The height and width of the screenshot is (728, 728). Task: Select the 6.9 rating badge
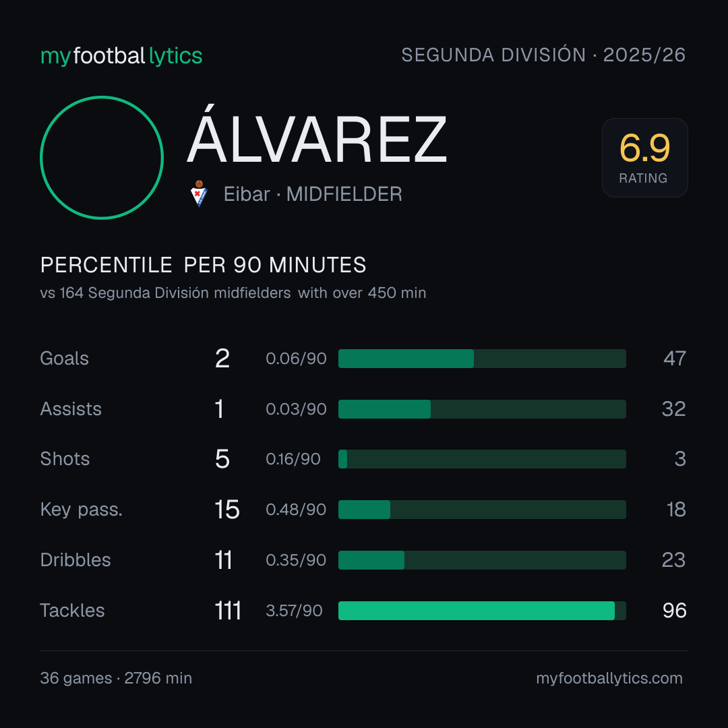pyautogui.click(x=645, y=158)
